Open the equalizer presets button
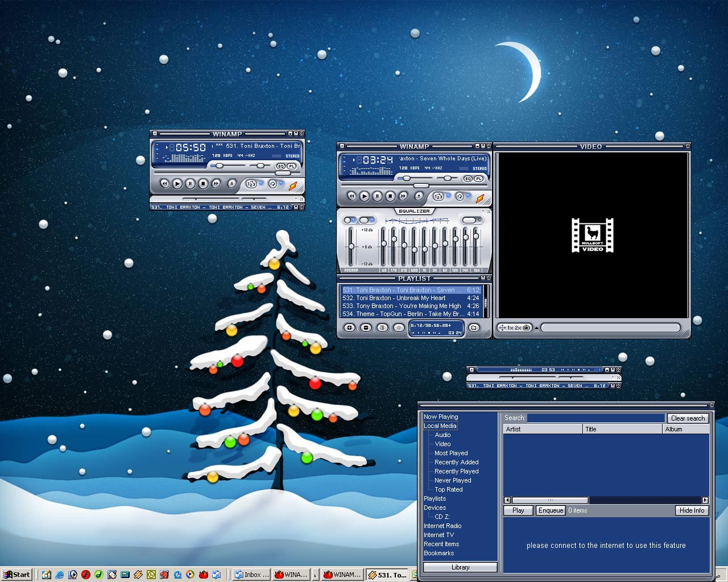The width and height of the screenshot is (728, 582). coord(469,220)
